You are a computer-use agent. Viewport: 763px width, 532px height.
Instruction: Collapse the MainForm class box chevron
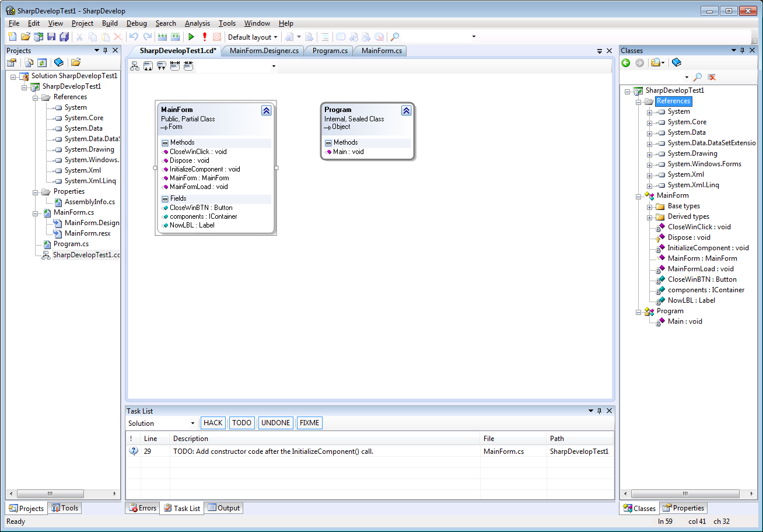[x=266, y=110]
